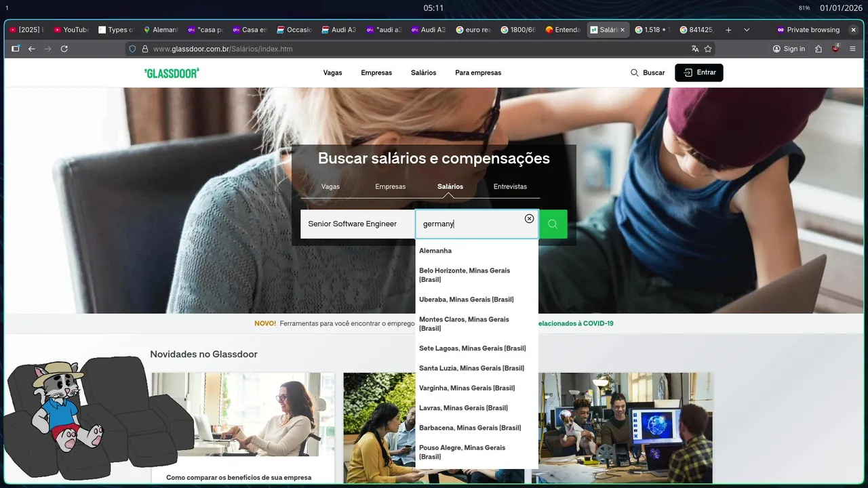This screenshot has width=868, height=488.
Task: Choose Belo Horizonte, Minas Gerais suggestion
Action: point(477,275)
